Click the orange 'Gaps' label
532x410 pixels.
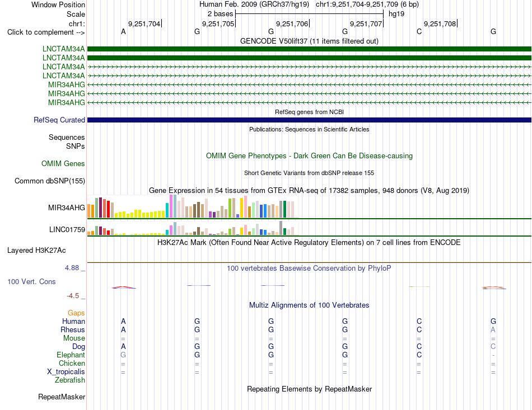pyautogui.click(x=76, y=313)
